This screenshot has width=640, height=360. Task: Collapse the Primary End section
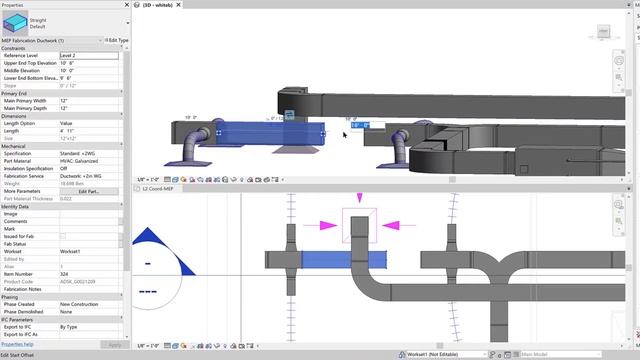coord(121,93)
